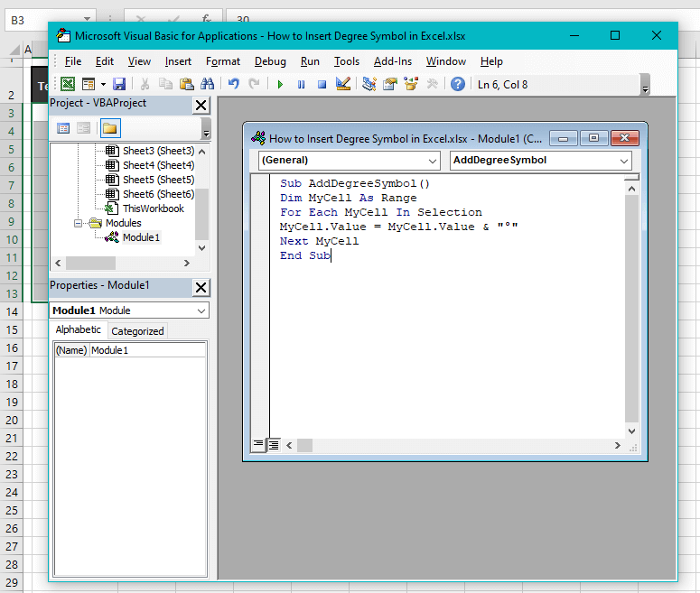Screen dimensions: 700x593
Task: Open the Object Browser icon
Action: tap(411, 84)
